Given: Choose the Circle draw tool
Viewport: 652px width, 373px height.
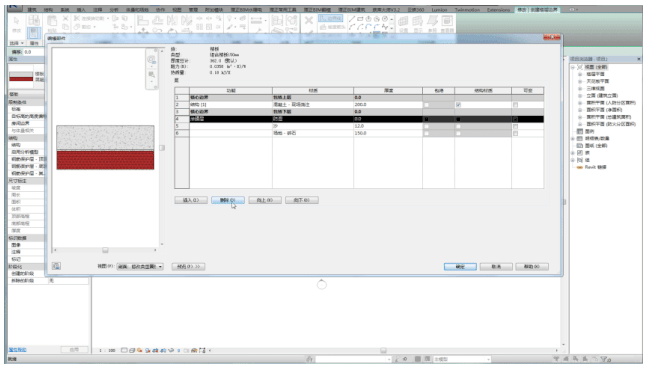Looking at the screenshot, I should [x=385, y=19].
